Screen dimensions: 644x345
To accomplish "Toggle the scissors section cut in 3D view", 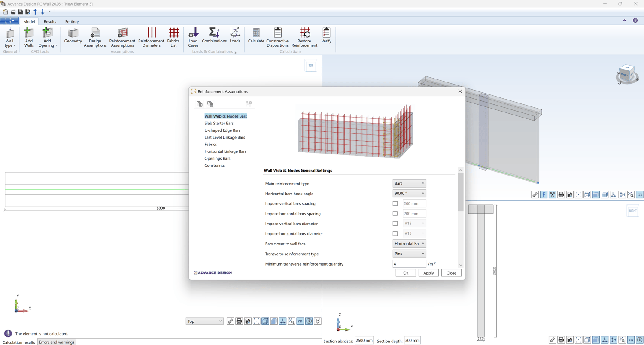I will tap(553, 194).
